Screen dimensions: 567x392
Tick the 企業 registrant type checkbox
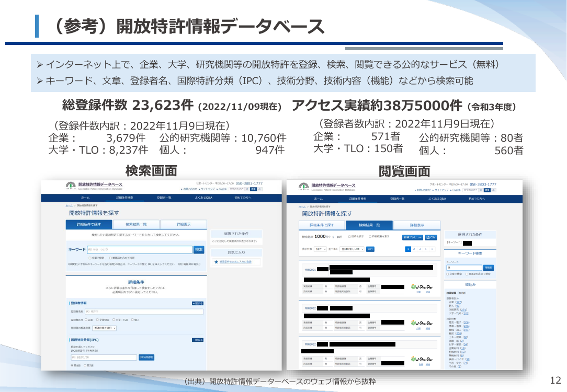click(x=86, y=320)
